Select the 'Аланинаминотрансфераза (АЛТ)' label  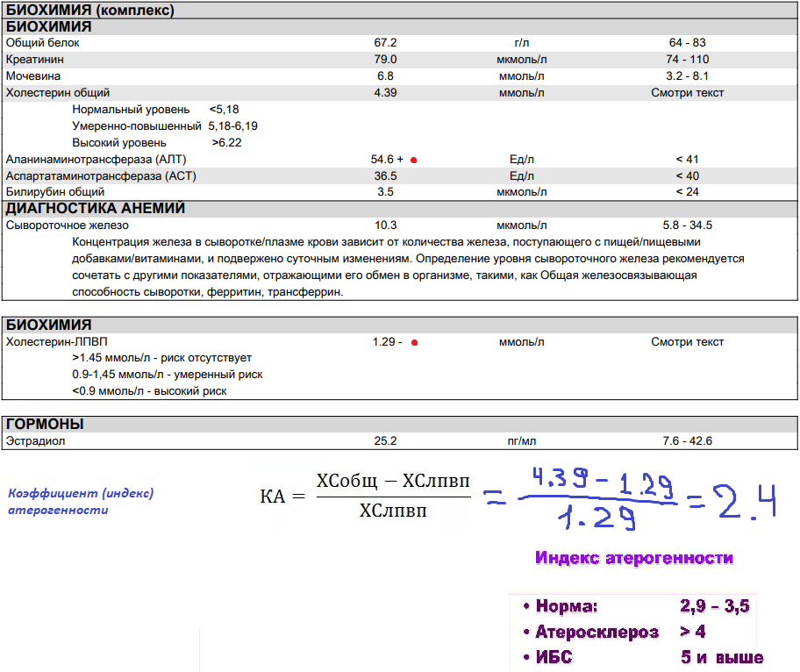[96, 159]
